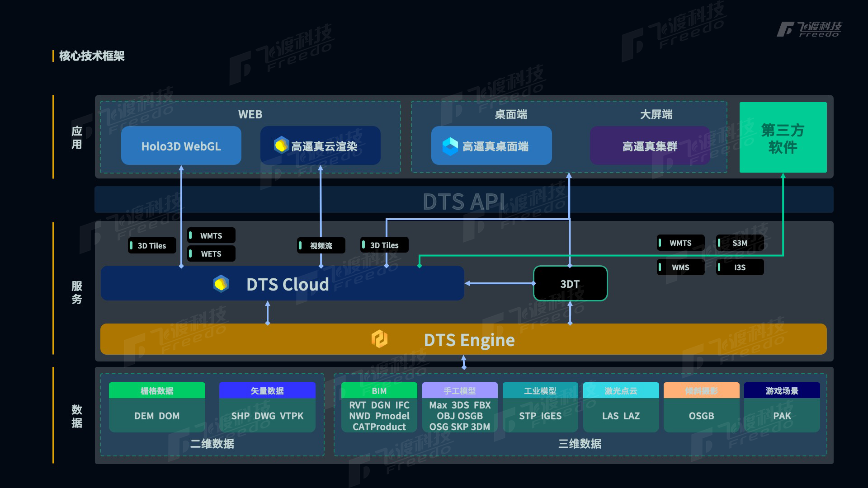The height and width of the screenshot is (488, 868).
Task: Click the PAK format text
Action: coord(782,416)
